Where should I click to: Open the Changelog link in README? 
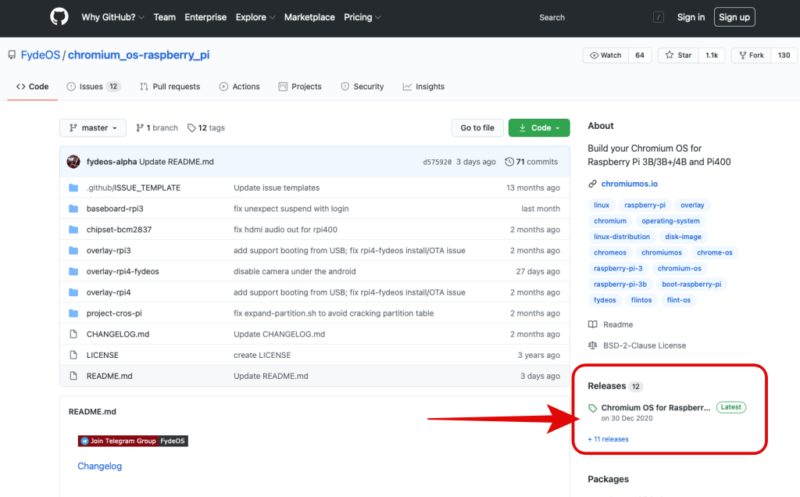point(99,466)
